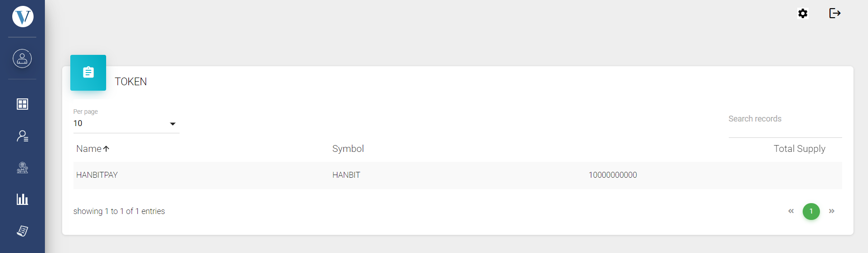
Task: Select the group network sidebar icon
Action: [x=22, y=168]
